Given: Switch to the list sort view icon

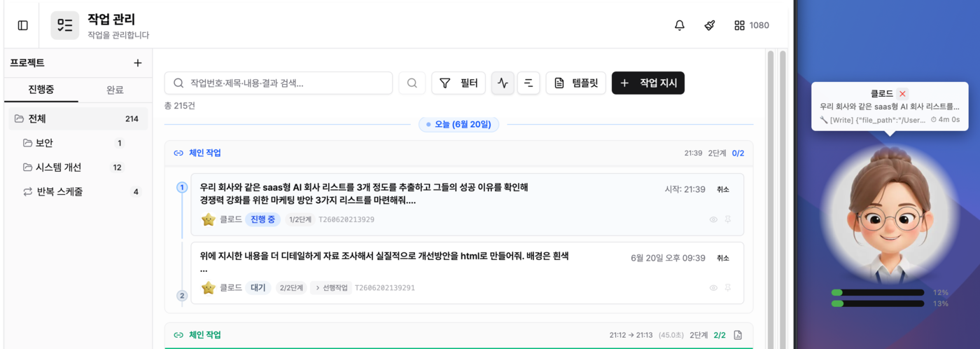Looking at the screenshot, I should tap(528, 83).
